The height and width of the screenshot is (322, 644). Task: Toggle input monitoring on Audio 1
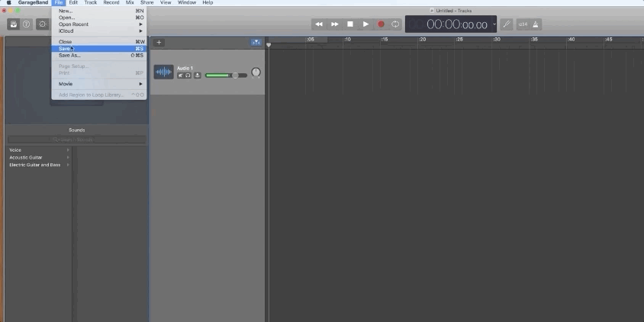click(x=198, y=76)
